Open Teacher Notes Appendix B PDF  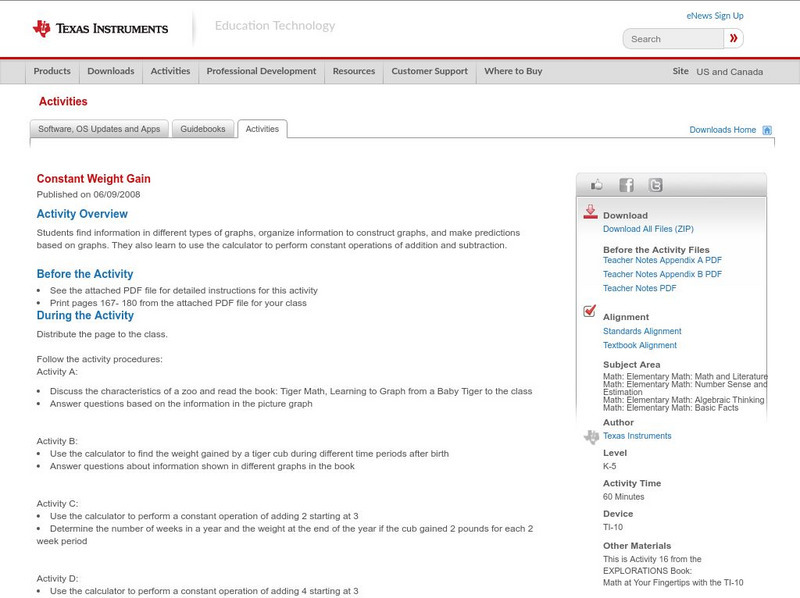(x=662, y=275)
